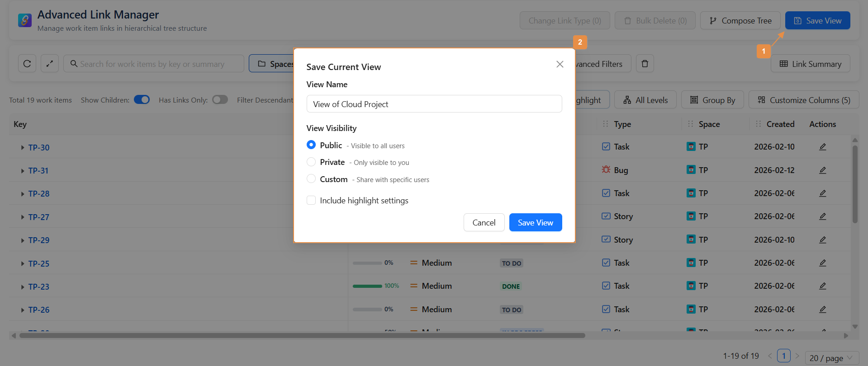Image resolution: width=868 pixels, height=366 pixels.
Task: Open the 20 / page size dropdown
Action: 832,358
